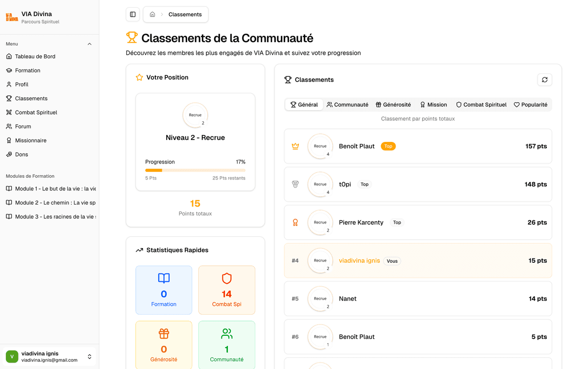Screen dimensions: 588x369
Task: Select the Général ranking tab
Action: pyautogui.click(x=304, y=105)
